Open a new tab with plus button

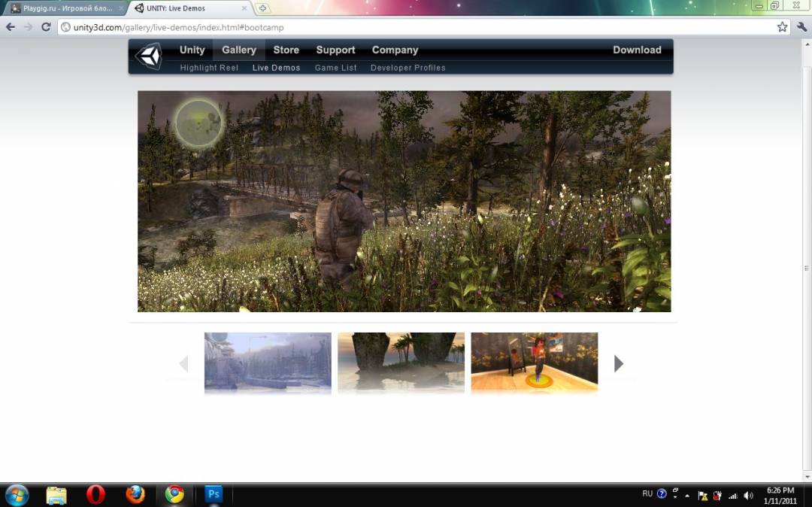[x=262, y=8]
